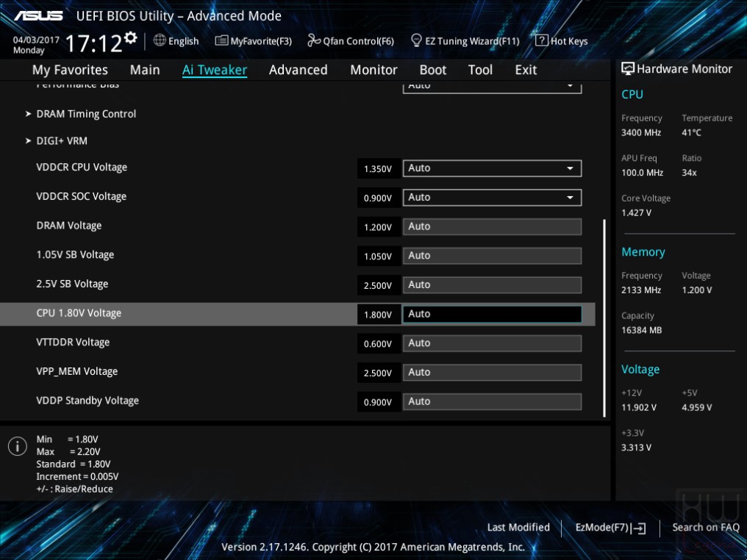Click Search on FAQ link
This screenshot has width=747, height=560.
coord(706,527)
